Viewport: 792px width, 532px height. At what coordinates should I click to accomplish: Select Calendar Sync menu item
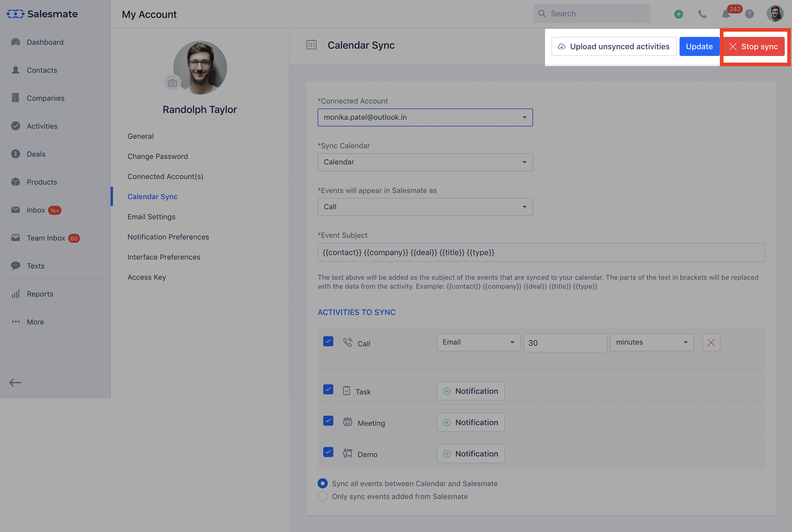(x=152, y=197)
